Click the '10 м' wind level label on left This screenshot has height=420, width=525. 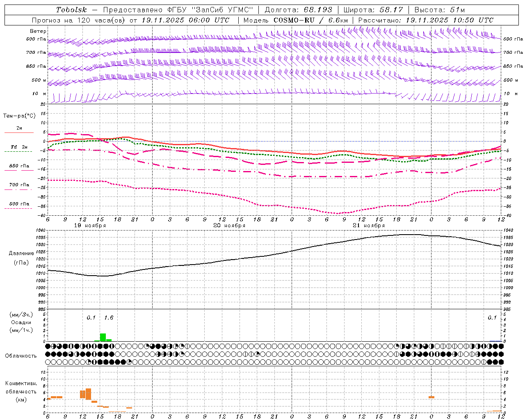pyautogui.click(x=39, y=94)
